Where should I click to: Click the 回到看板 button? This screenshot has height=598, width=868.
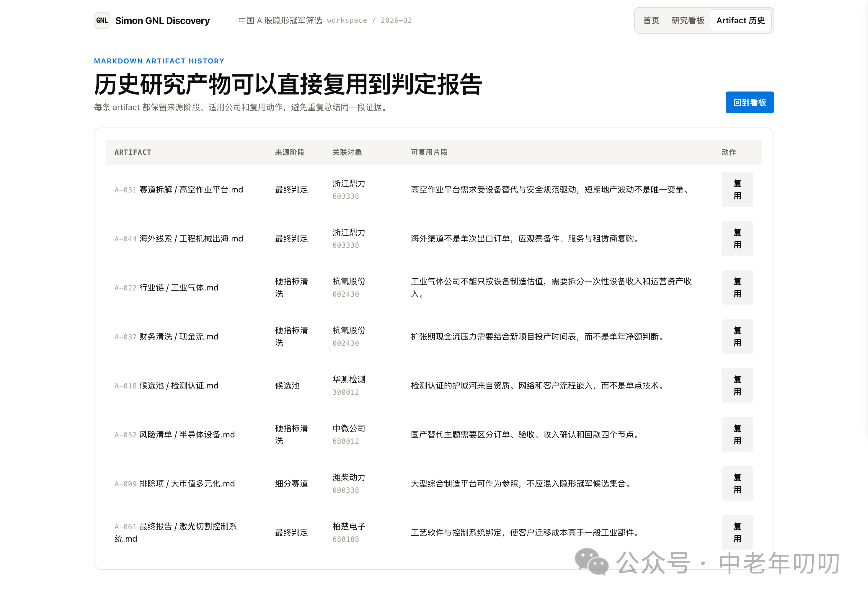(750, 102)
